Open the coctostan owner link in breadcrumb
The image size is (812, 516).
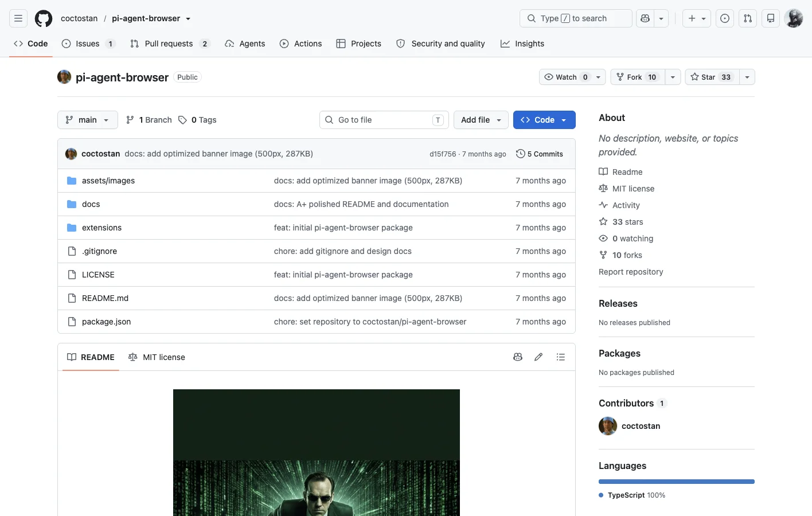point(79,18)
